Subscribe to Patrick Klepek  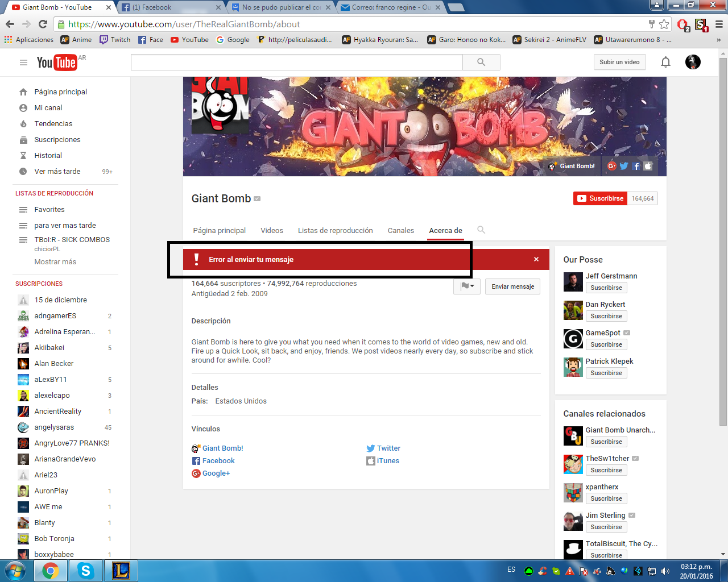coord(606,373)
